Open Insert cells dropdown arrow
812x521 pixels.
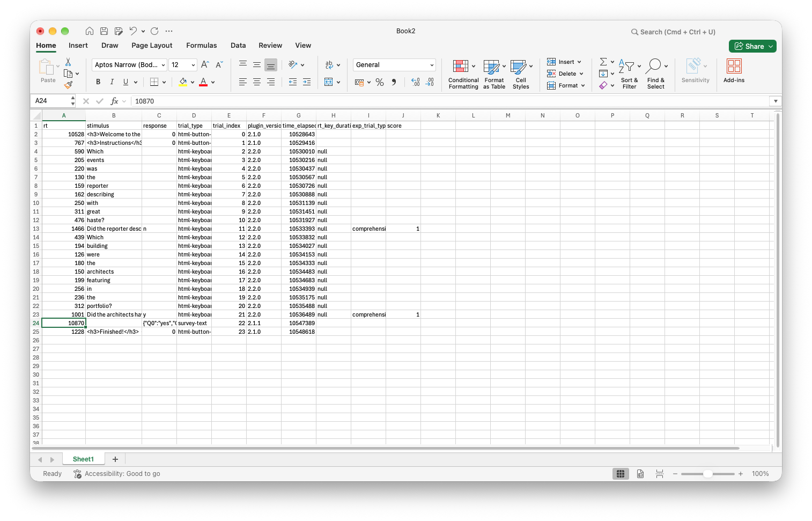click(x=579, y=62)
